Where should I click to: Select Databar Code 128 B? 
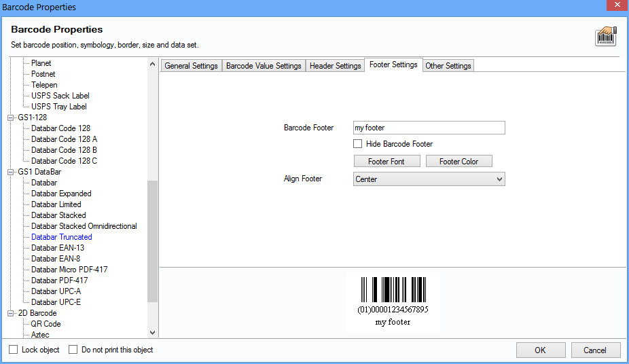64,150
